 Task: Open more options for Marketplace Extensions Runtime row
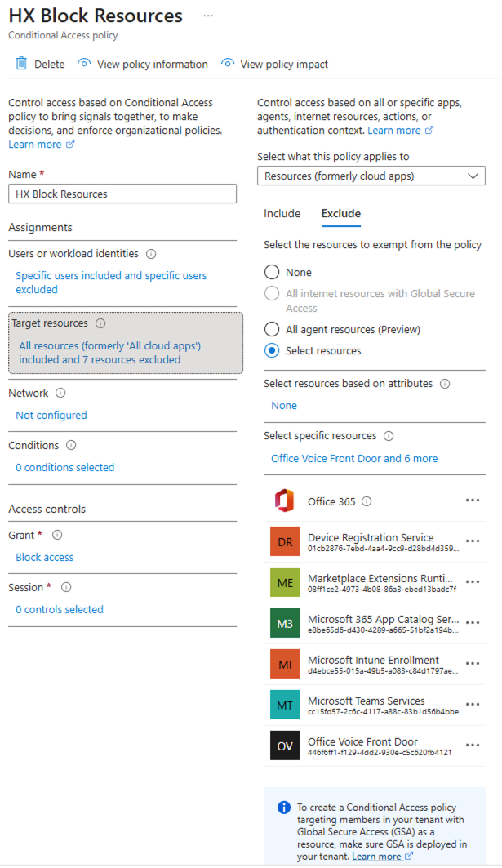click(472, 582)
